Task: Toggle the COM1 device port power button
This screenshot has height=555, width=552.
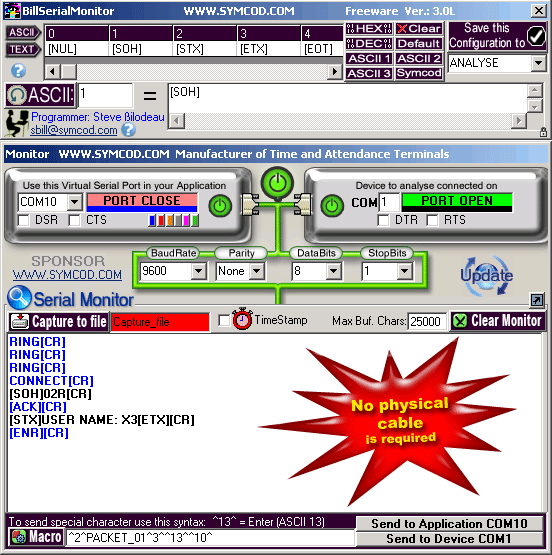Action: 332,206
